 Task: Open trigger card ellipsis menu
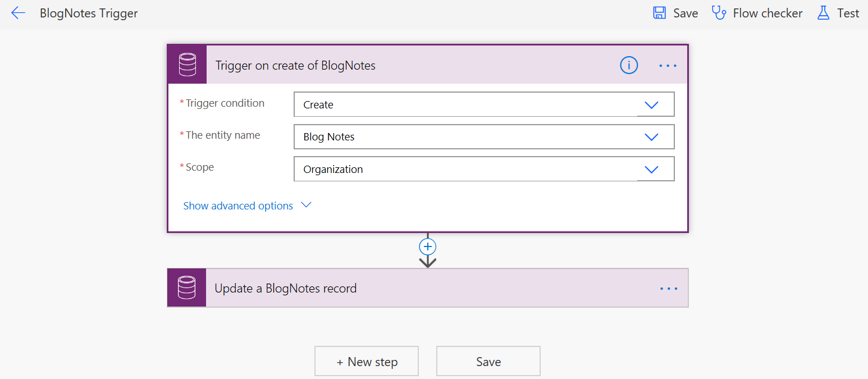point(668,66)
